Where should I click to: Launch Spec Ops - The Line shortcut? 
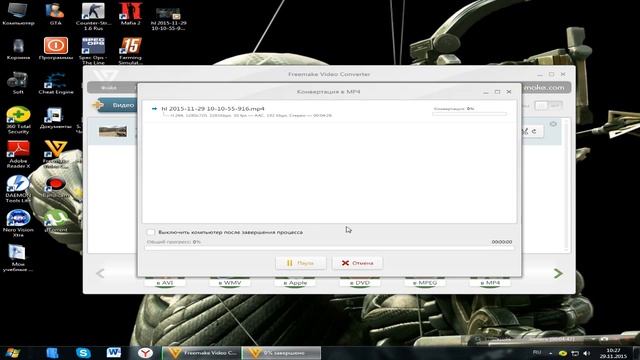(93, 51)
